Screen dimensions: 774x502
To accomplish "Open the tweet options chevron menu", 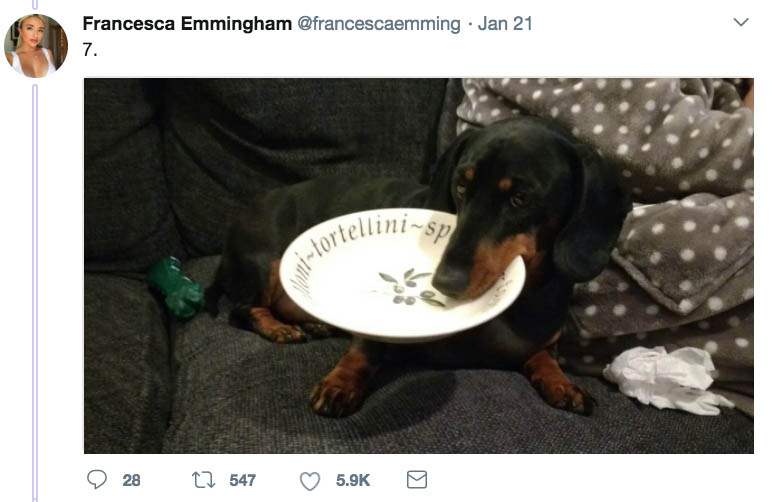I will tap(741, 22).
